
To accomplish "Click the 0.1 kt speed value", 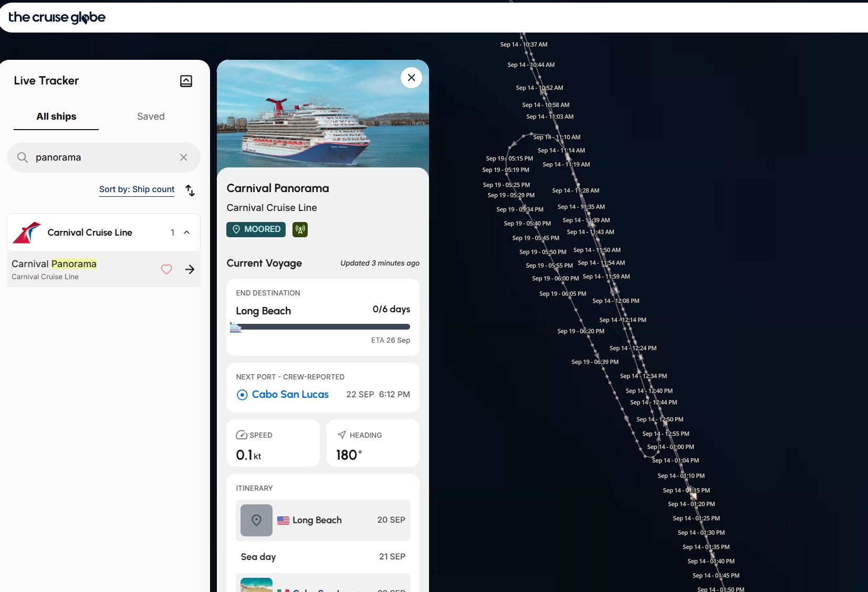I will [x=248, y=455].
